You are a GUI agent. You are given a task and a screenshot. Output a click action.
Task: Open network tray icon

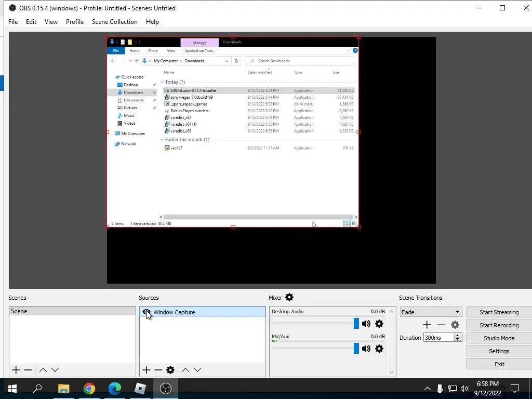[x=453, y=389]
